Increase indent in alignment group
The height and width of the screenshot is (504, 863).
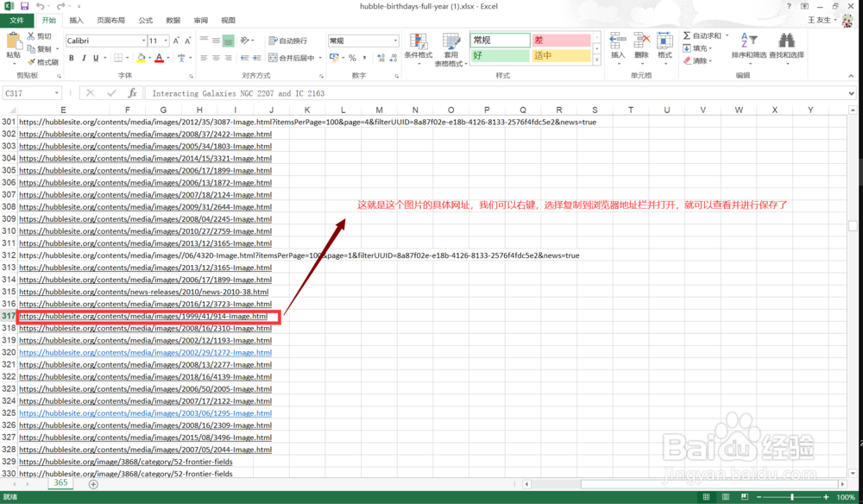[x=256, y=58]
